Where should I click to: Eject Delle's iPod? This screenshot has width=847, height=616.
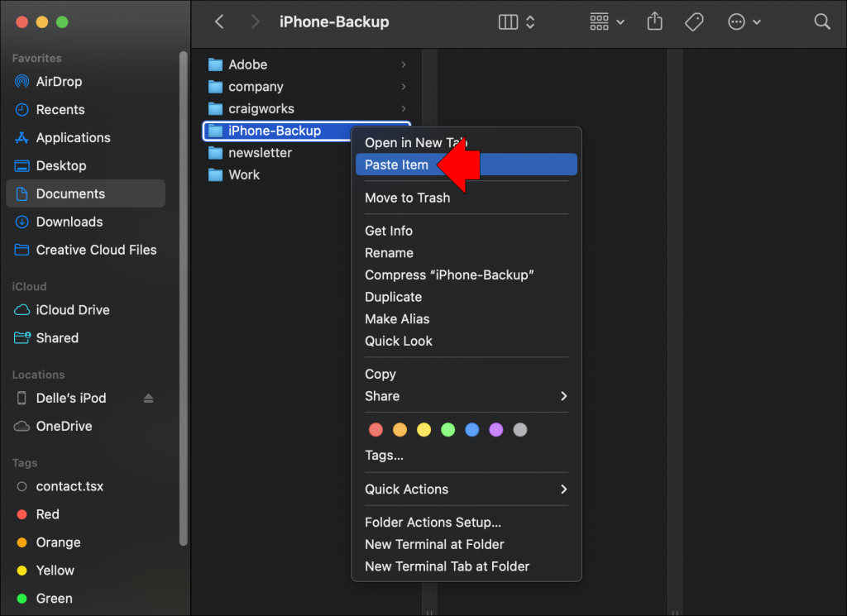[149, 399]
